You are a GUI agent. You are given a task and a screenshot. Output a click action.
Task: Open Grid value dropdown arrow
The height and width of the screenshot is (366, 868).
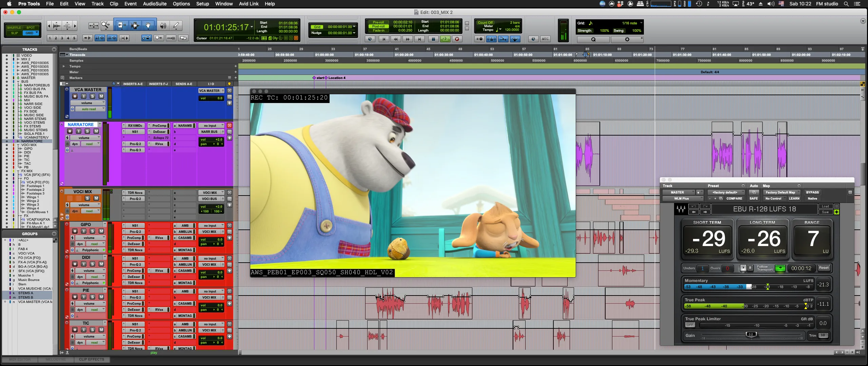[354, 27]
